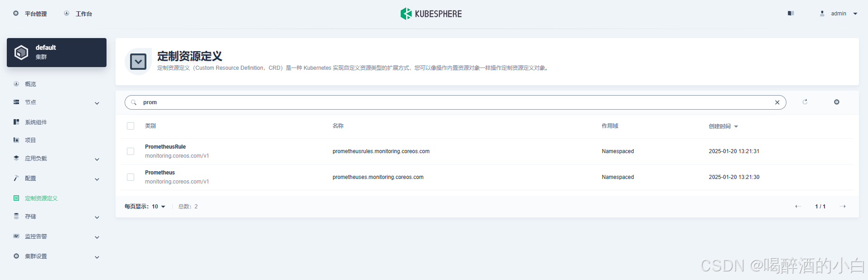Screen dimensions: 868x280
Task: Open the PrometheusRule resource link
Action: [x=165, y=147]
